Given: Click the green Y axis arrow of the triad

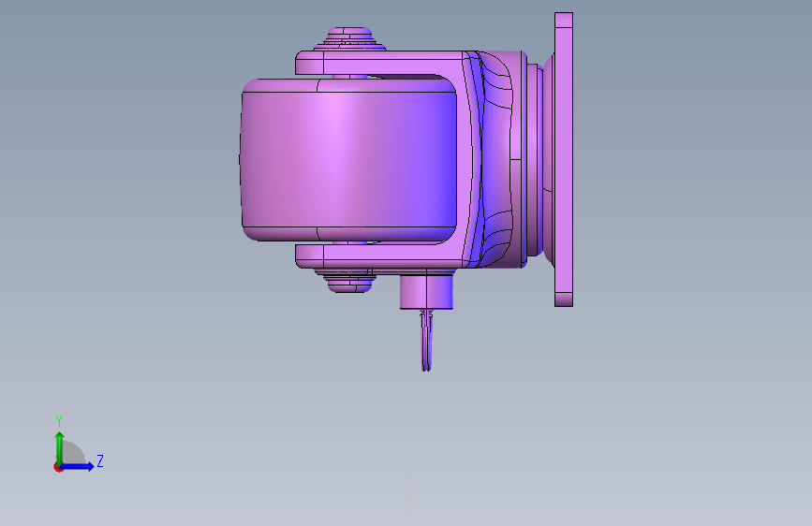Looking at the screenshot, I should 59,447.
